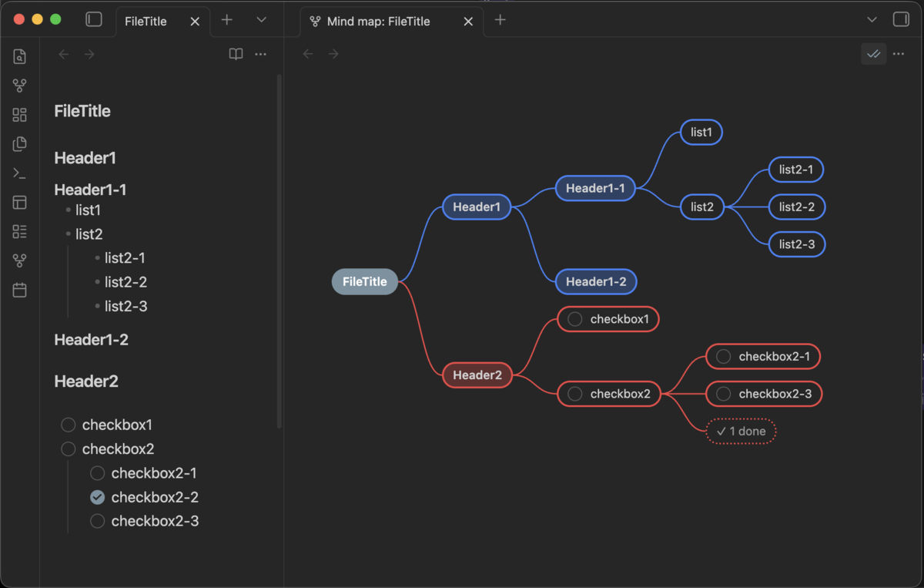Close the FileTitle tab
Viewport: 924px width, 588px height.
point(195,22)
